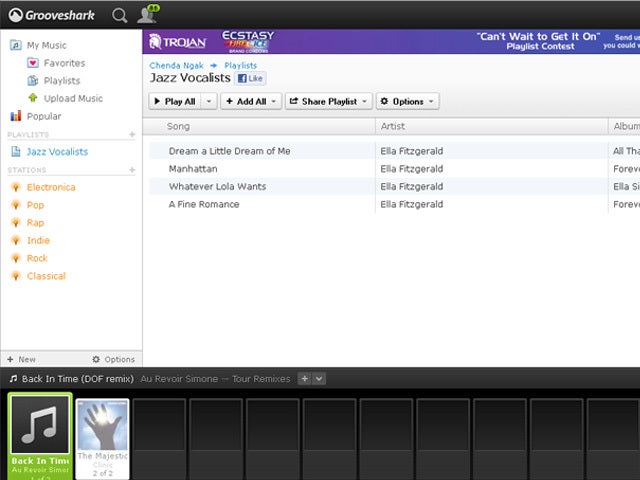640x480 pixels.
Task: Click the Grooveshark logo
Action: pos(52,15)
